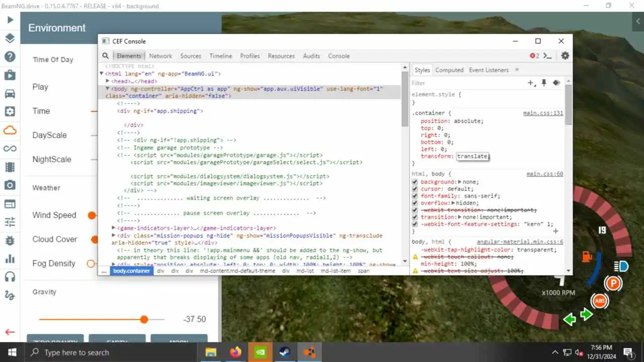The image size is (644, 362).
Task: Click the animation controls diamond icon
Action: coord(556,83)
